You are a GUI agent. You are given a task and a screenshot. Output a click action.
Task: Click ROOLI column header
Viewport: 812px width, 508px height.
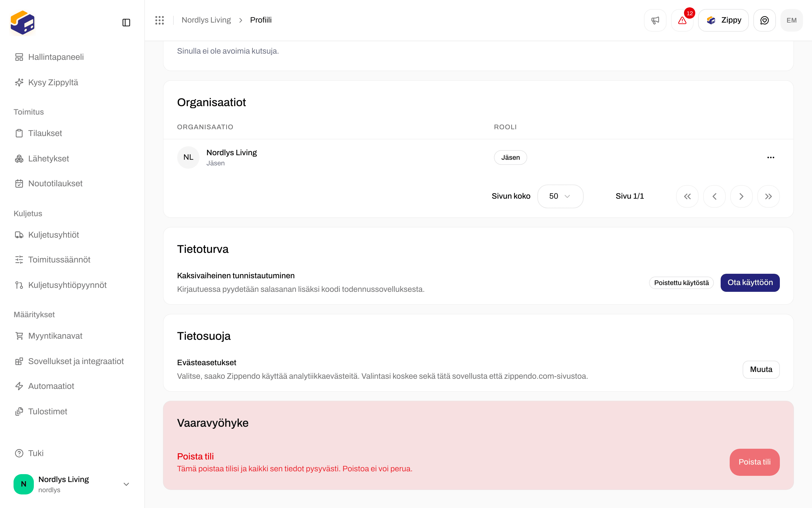[x=505, y=127]
